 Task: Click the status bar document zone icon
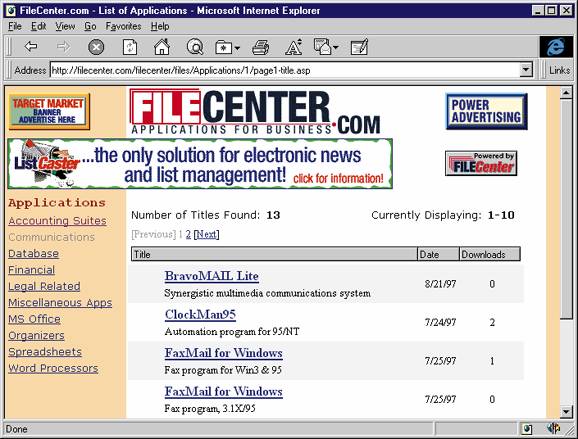tap(527, 429)
